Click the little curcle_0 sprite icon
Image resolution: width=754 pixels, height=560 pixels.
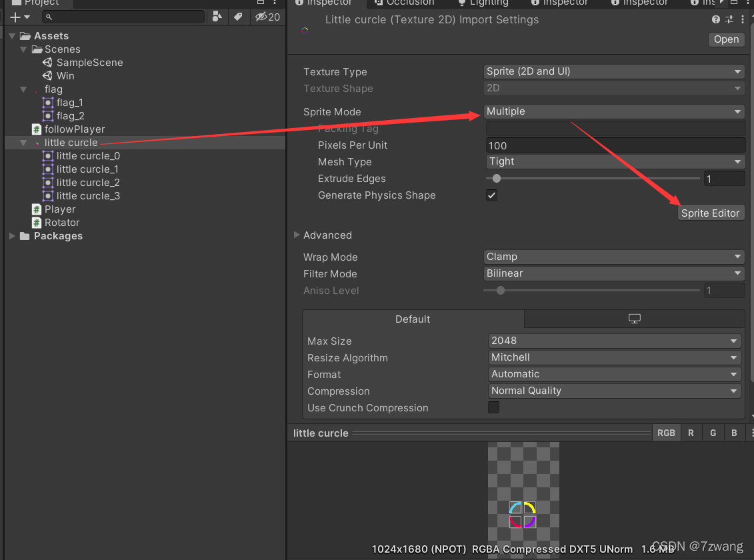(x=47, y=156)
